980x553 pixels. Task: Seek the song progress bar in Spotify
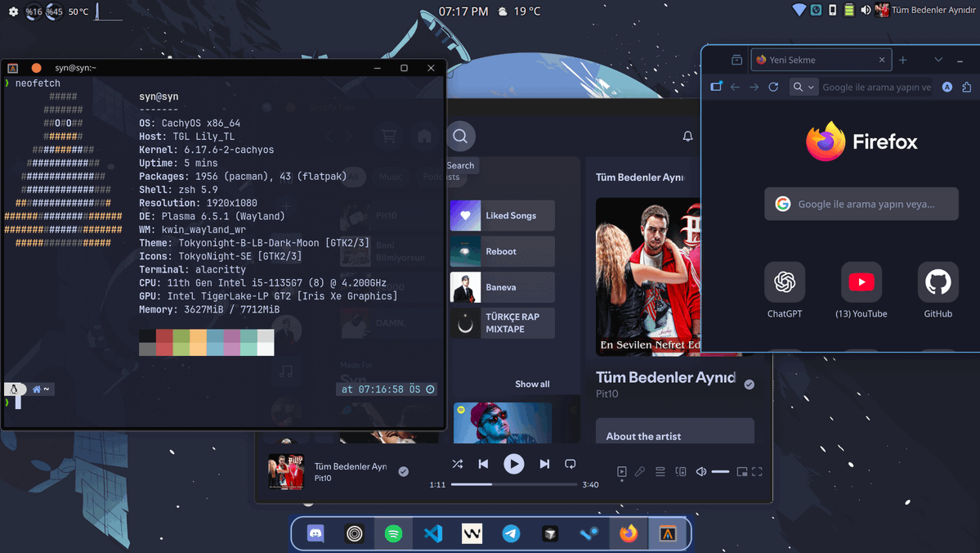[513, 483]
